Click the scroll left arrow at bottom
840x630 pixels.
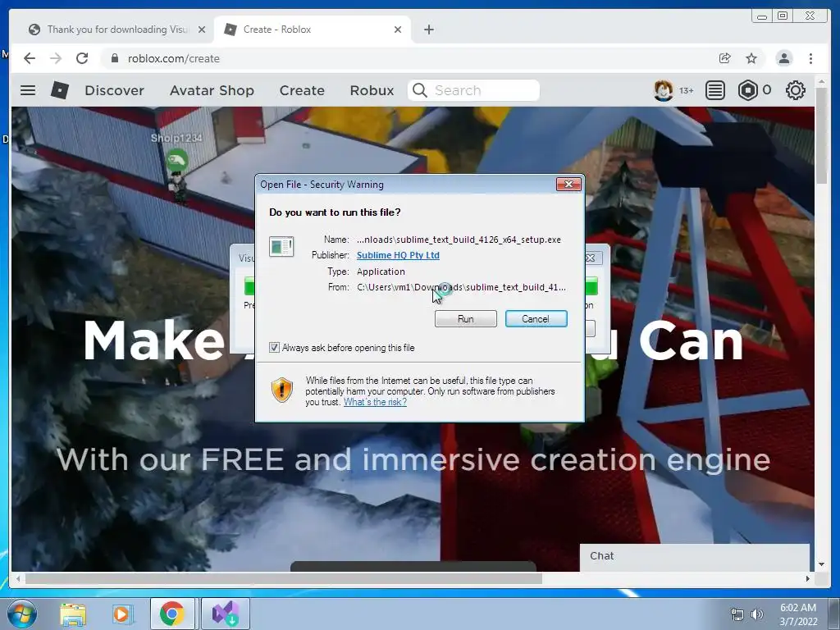[18, 578]
